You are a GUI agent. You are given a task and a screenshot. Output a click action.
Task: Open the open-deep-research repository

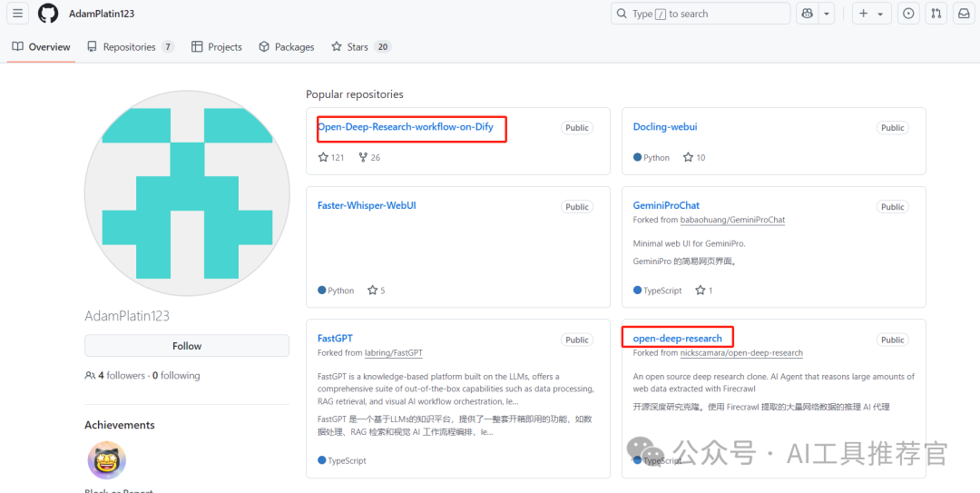pyautogui.click(x=678, y=338)
